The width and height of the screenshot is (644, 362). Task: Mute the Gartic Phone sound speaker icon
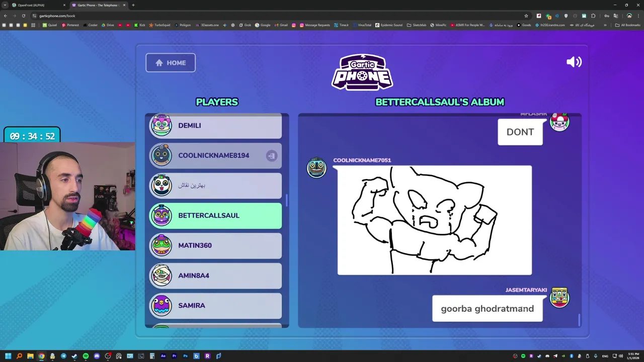point(574,62)
